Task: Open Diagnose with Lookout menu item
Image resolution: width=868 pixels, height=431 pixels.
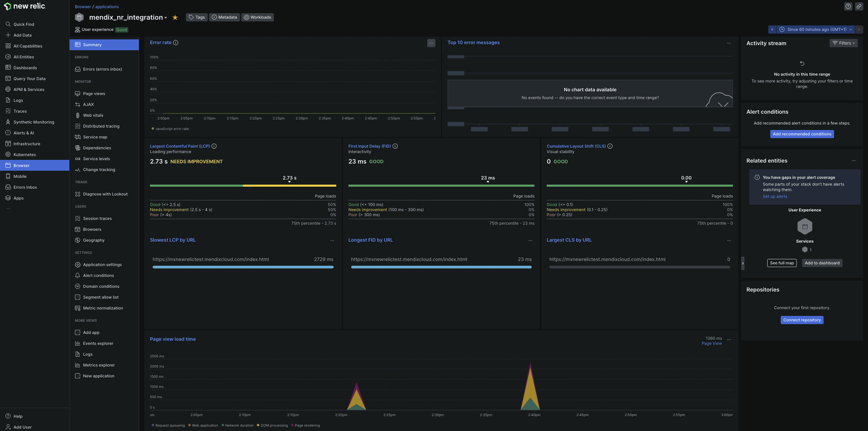Action: 105,194
